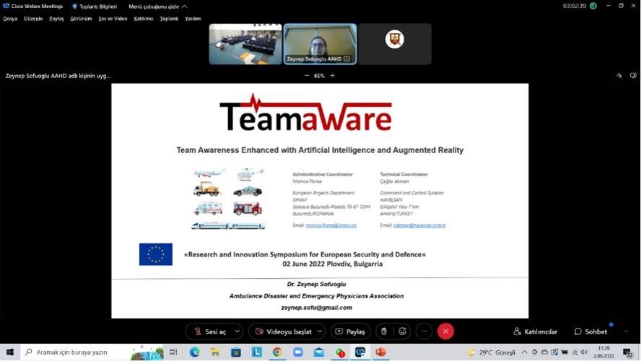Click the sharing indicator icon on Zeynep's thumbnail
This screenshot has width=644, height=364.
347,59
